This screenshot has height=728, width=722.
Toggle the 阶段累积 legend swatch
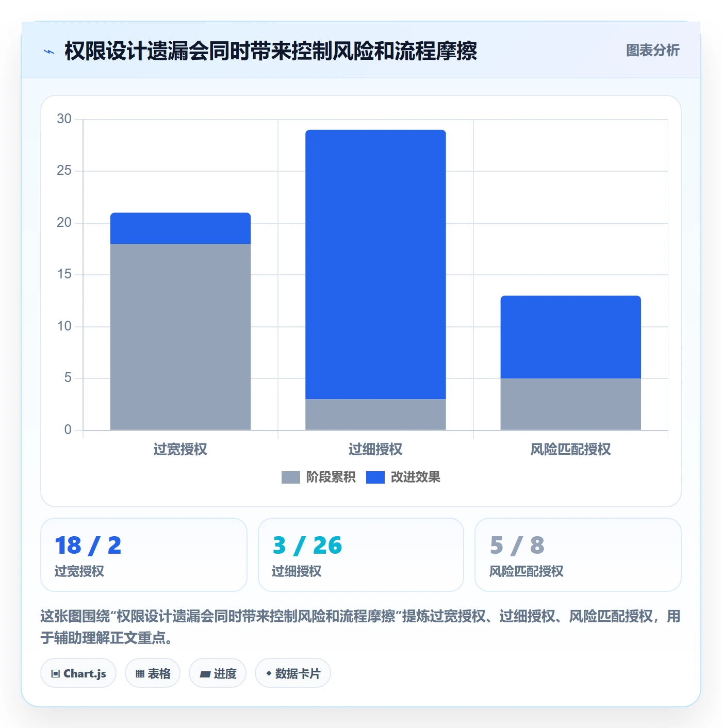point(290,477)
